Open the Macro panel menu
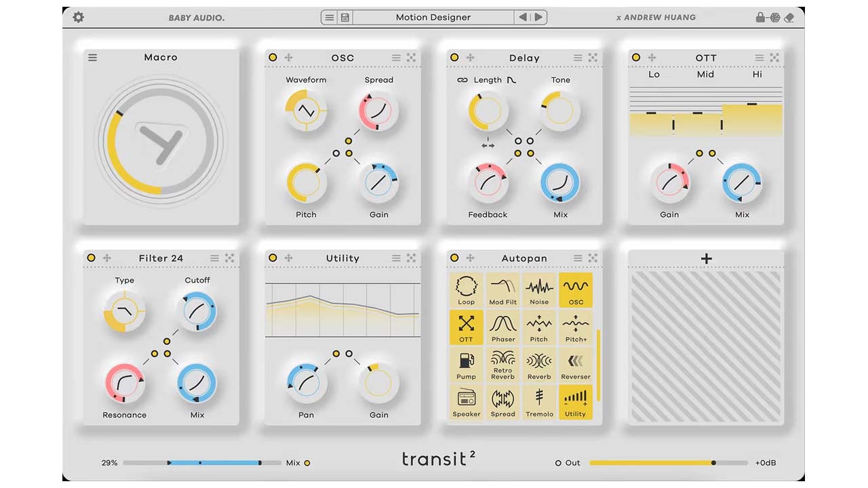 92,58
